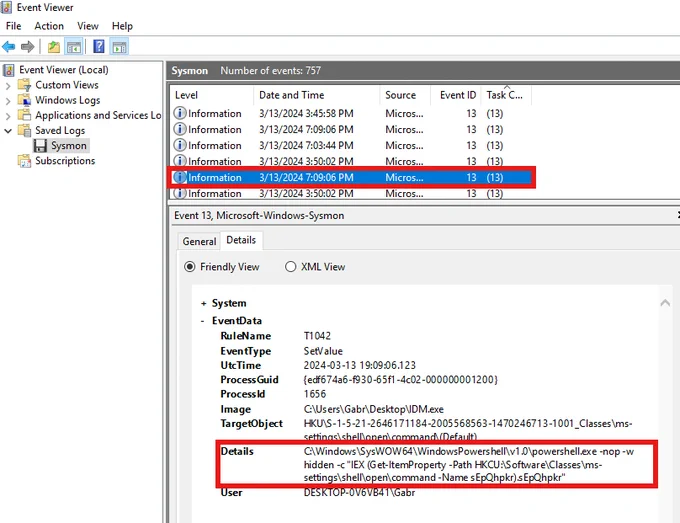Open the File menu
The image size is (680, 523).
(x=13, y=26)
